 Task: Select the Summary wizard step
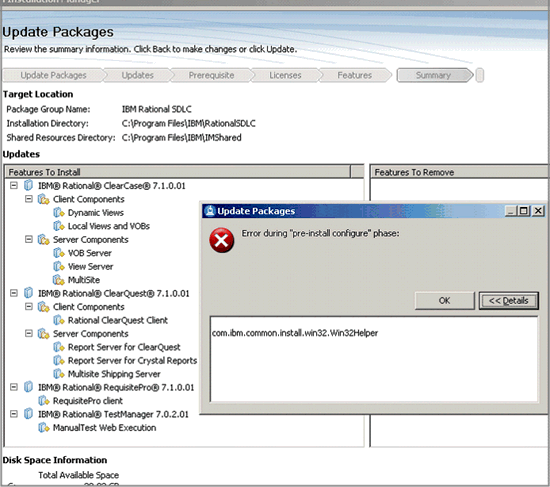tap(434, 75)
